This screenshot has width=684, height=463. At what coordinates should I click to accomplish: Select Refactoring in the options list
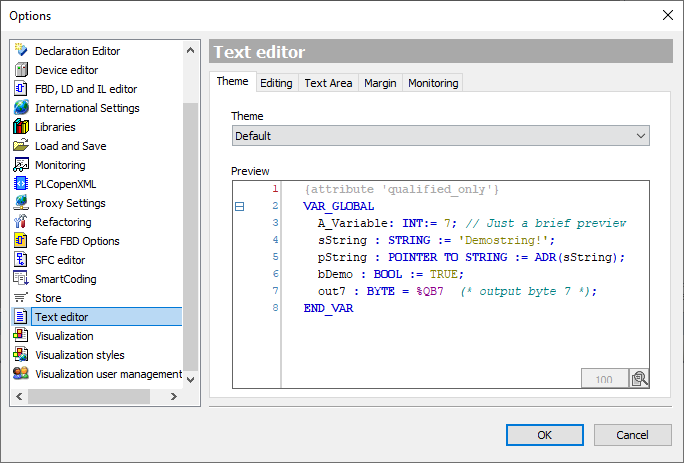(x=63, y=222)
